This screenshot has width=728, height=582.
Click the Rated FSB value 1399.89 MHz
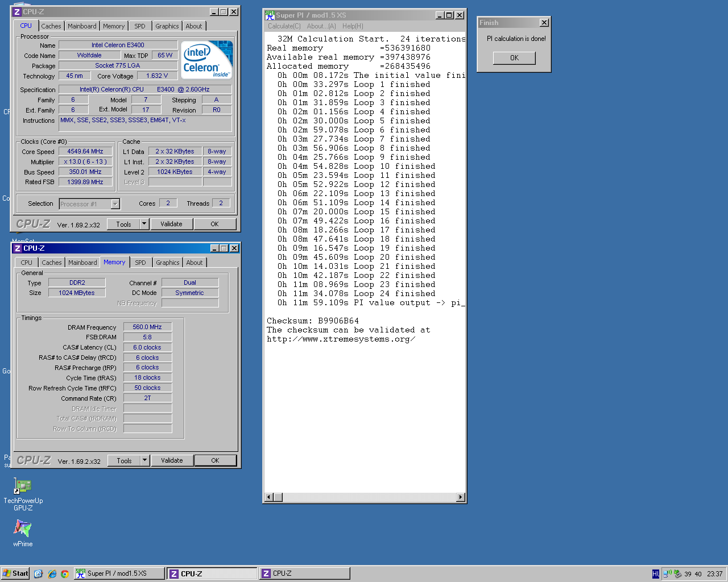tap(85, 182)
